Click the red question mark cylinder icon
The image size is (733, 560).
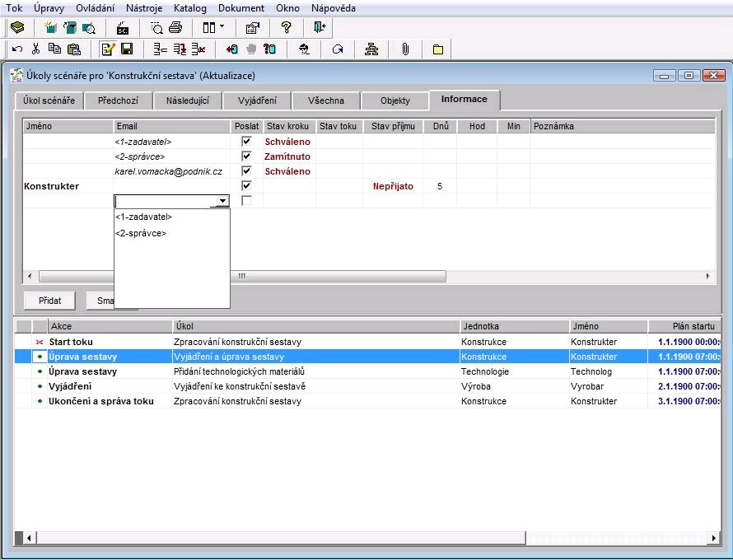(270, 49)
